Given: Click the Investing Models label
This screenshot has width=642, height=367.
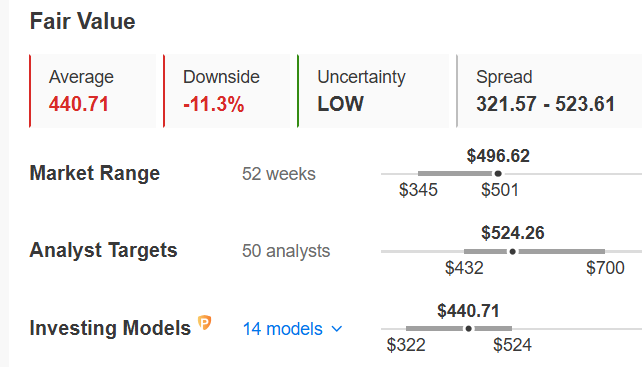Looking at the screenshot, I should tap(110, 328).
